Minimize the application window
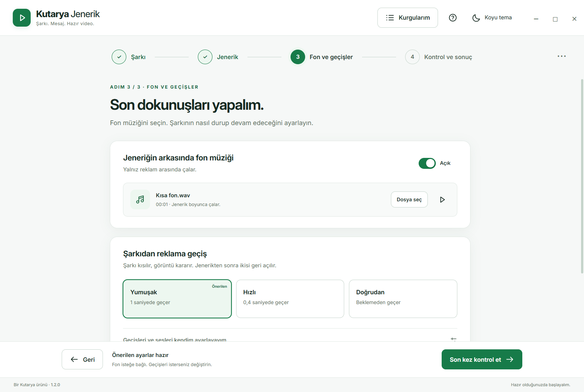This screenshot has height=392, width=584. pyautogui.click(x=536, y=19)
